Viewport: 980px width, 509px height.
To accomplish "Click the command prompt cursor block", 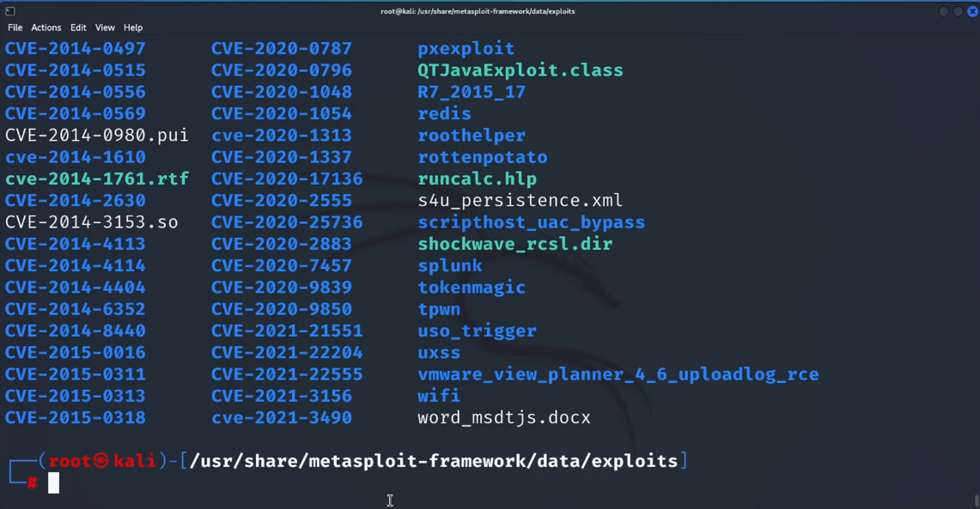I will (53, 483).
